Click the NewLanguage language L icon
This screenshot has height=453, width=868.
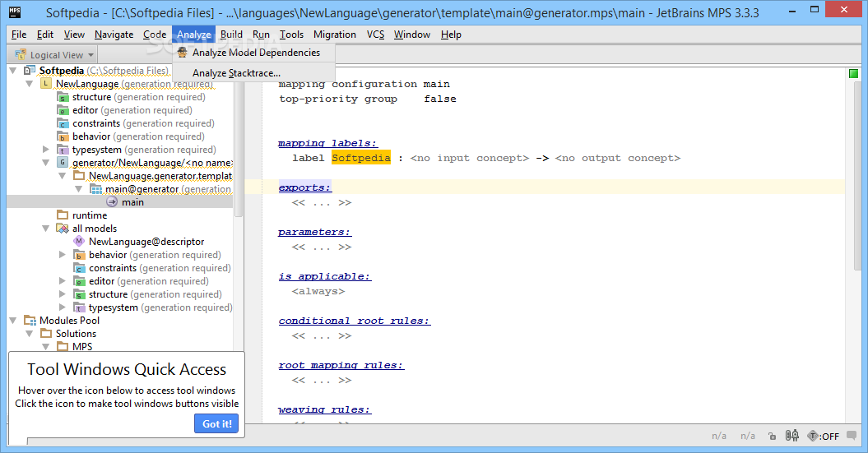tap(47, 84)
